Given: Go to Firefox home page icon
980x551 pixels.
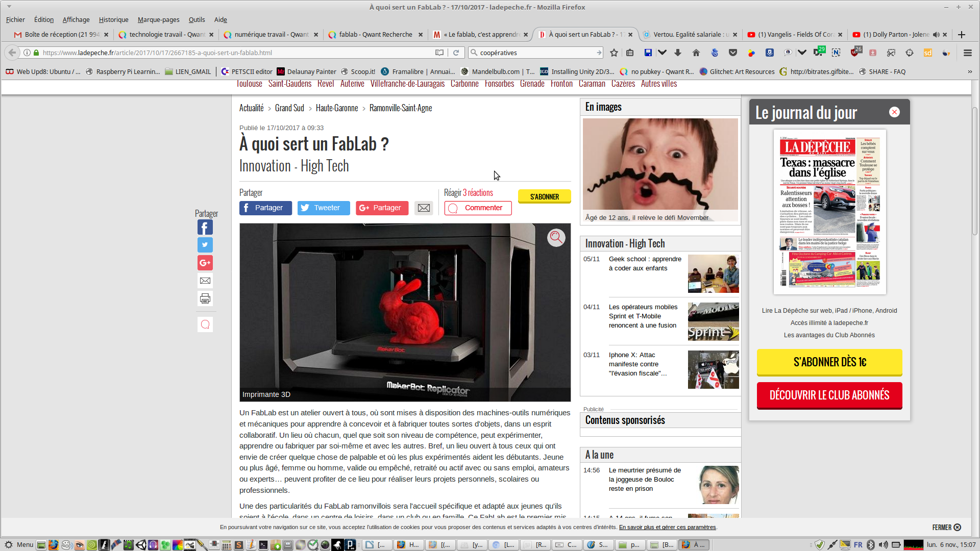Looking at the screenshot, I should [696, 53].
